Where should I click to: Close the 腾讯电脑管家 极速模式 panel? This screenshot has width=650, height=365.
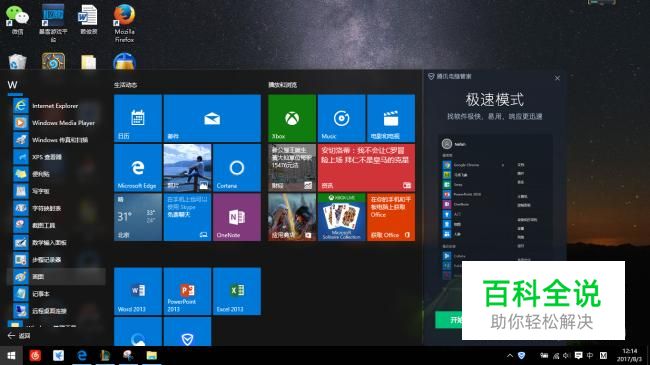click(x=558, y=78)
